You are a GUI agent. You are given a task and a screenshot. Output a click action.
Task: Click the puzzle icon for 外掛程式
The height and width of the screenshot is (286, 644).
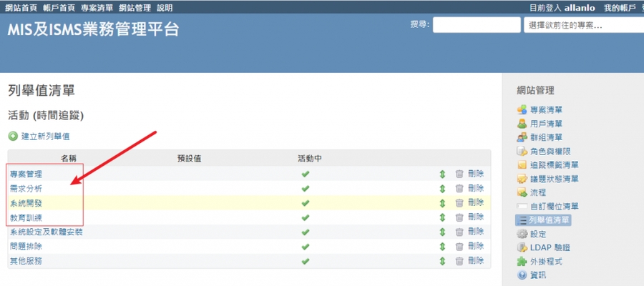pos(522,262)
